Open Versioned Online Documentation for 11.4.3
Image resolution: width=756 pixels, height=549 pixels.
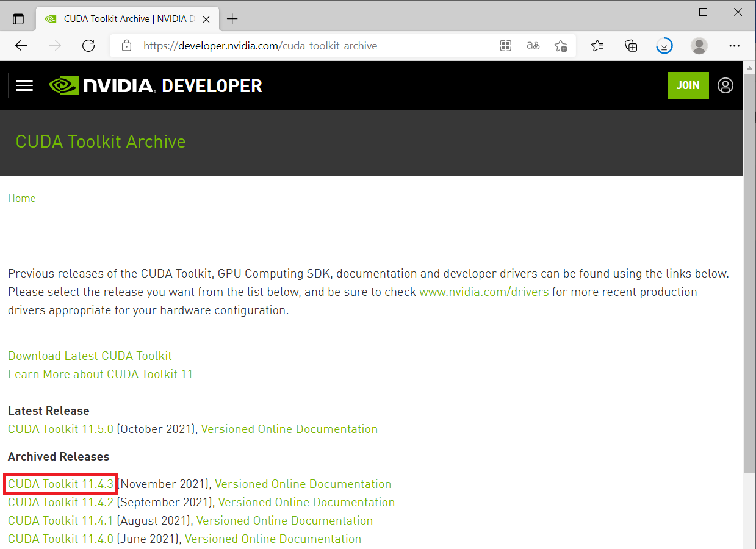[303, 484]
